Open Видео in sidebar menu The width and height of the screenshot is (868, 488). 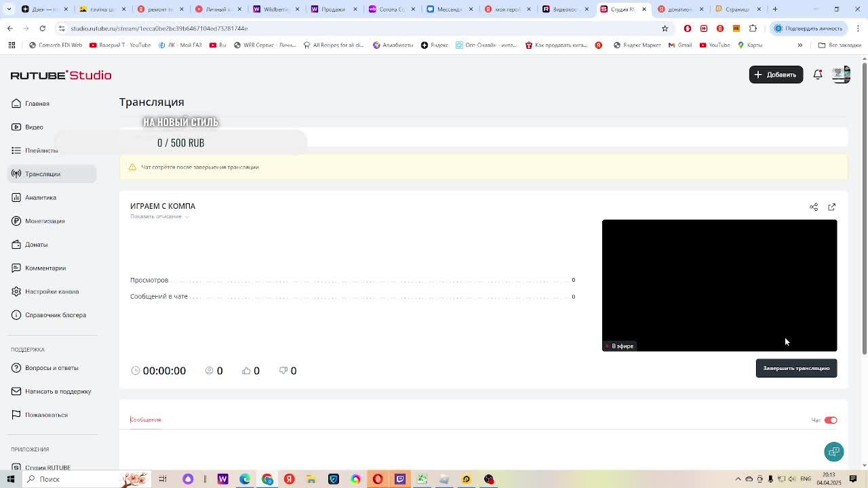34,127
